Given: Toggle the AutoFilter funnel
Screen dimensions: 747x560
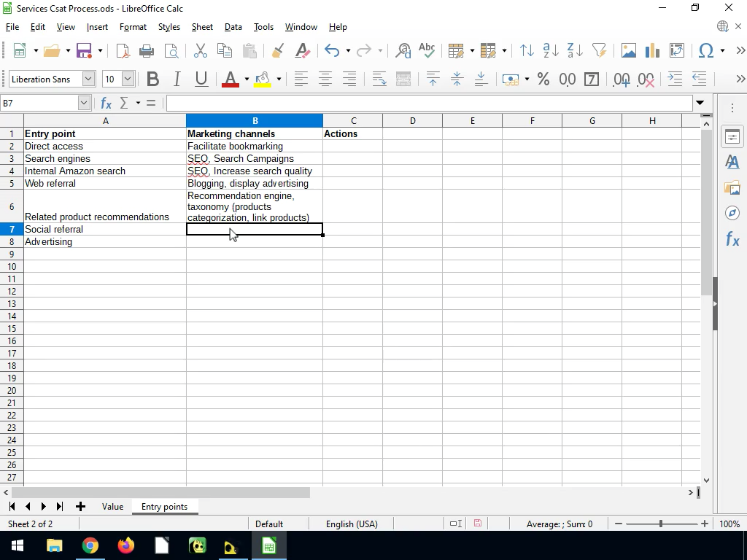Looking at the screenshot, I should (599, 50).
